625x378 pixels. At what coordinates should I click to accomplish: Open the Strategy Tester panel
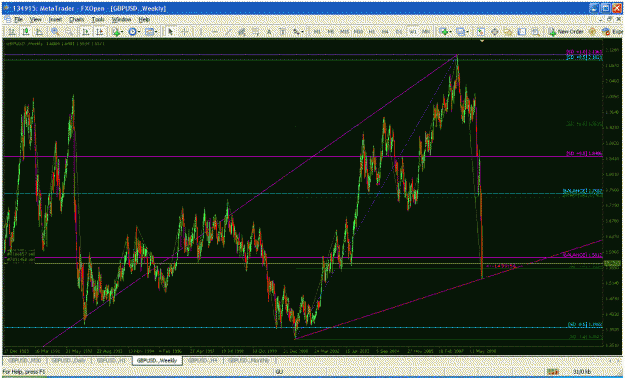[x=535, y=32]
